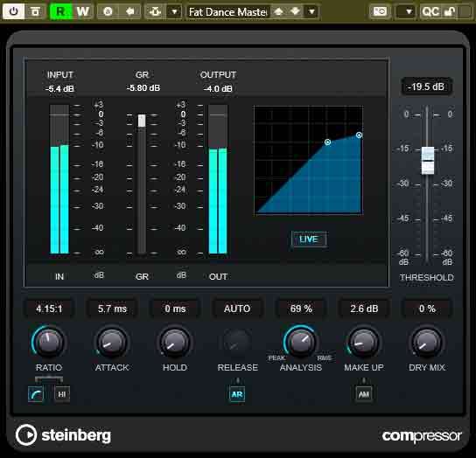476x458 pixels.
Task: Toggle the HI high ratio button
Action: (62, 394)
